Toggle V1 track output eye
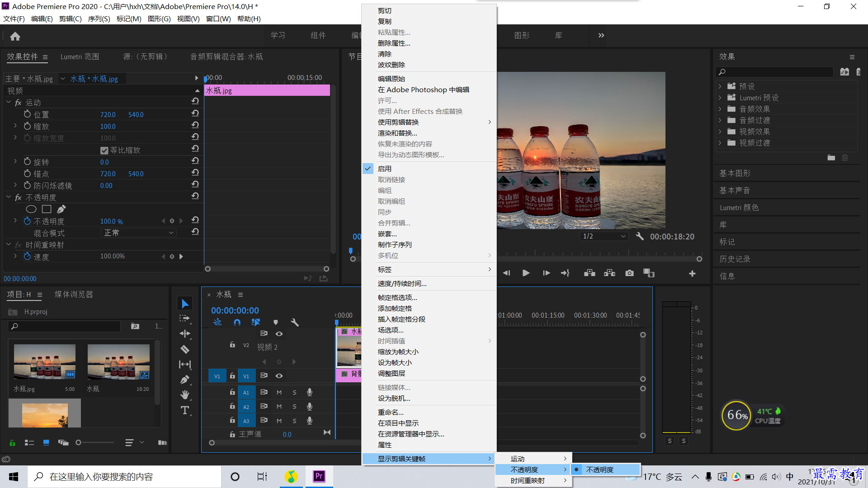Screen dimensions: 868x488 pos(279,376)
